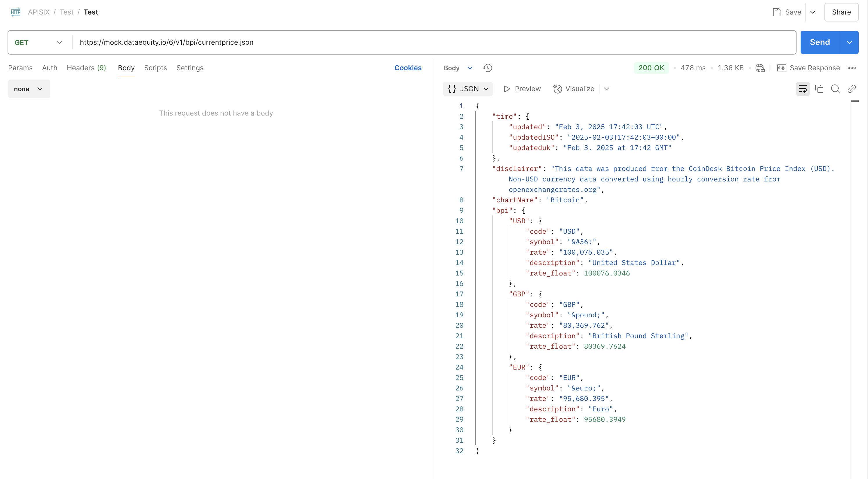Open the Settings tab
Viewport: 868px width, 479px height.
tap(190, 68)
